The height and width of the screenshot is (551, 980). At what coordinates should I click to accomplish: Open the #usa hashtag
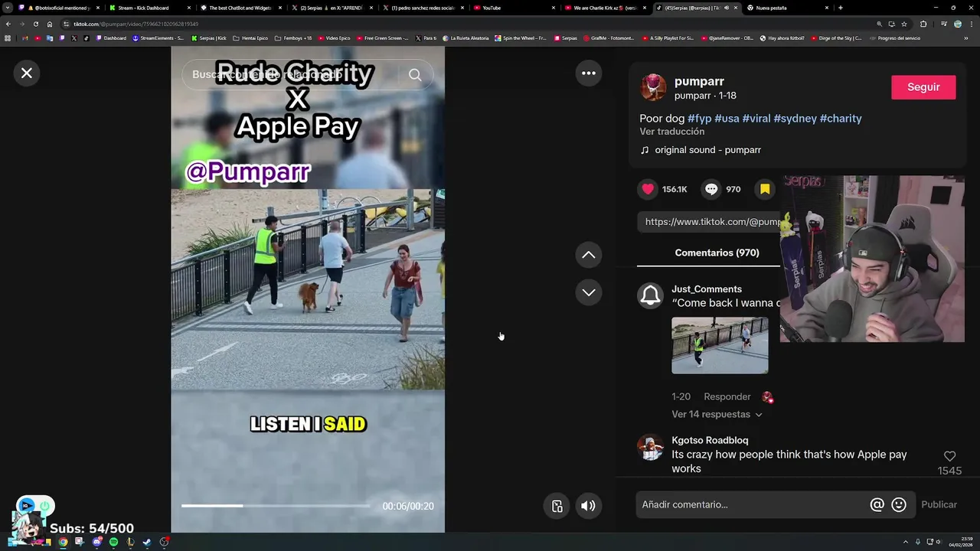click(727, 119)
